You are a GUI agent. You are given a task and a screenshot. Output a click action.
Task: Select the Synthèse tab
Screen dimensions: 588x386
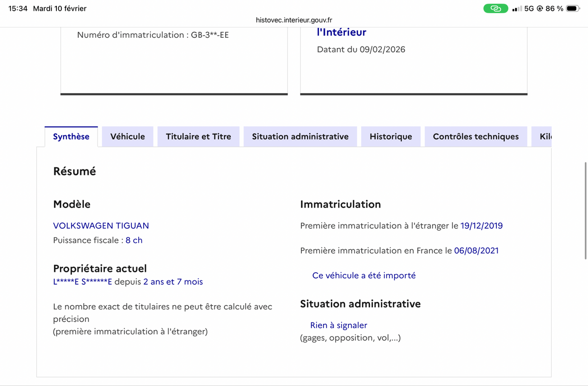point(71,137)
